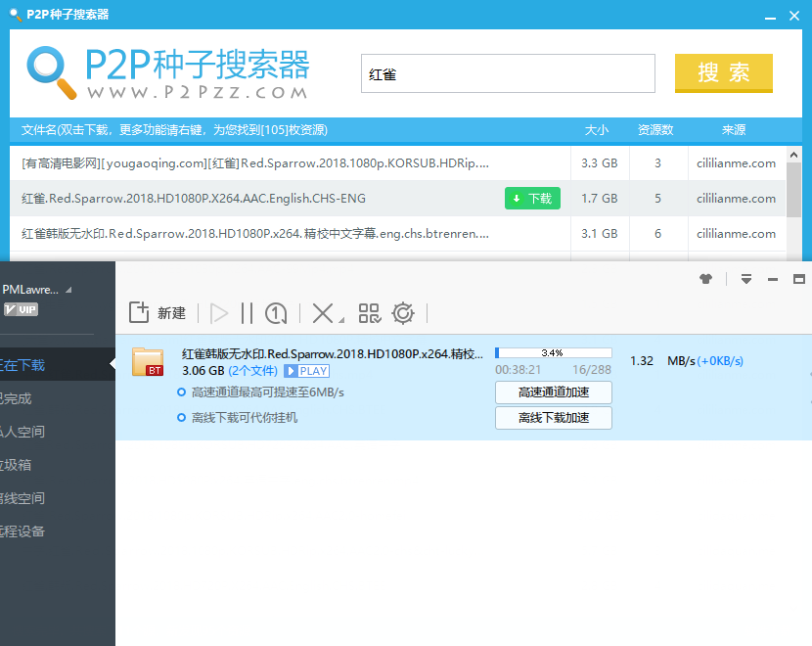
Task: Select the 1.7 GB Red.Sparrow CHS-ENG result
Action: click(x=194, y=199)
